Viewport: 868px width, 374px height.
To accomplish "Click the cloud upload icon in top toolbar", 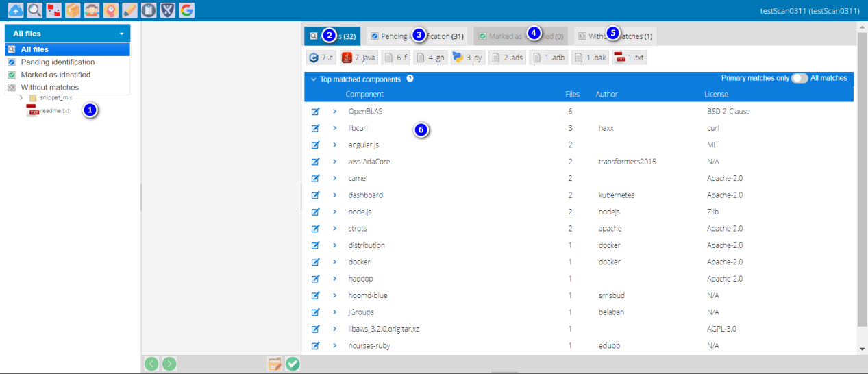I will pyautogui.click(x=16, y=10).
